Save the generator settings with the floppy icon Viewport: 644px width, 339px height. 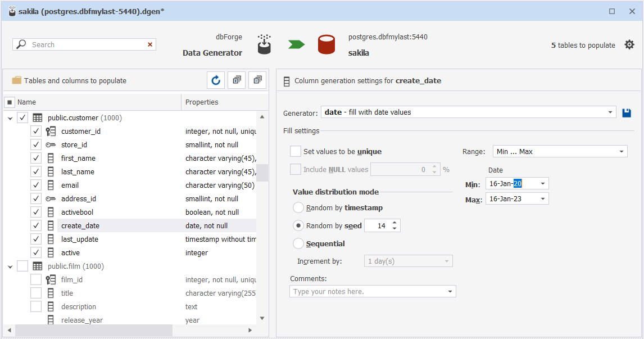tap(627, 112)
